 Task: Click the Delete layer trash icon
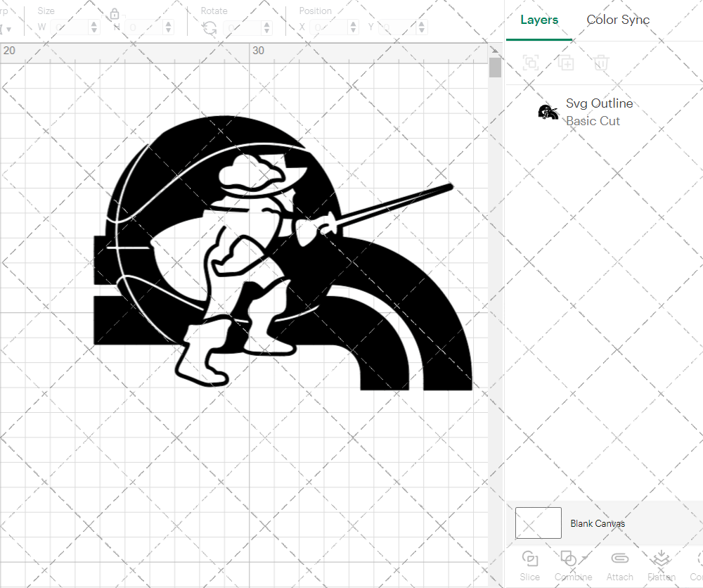click(x=601, y=63)
